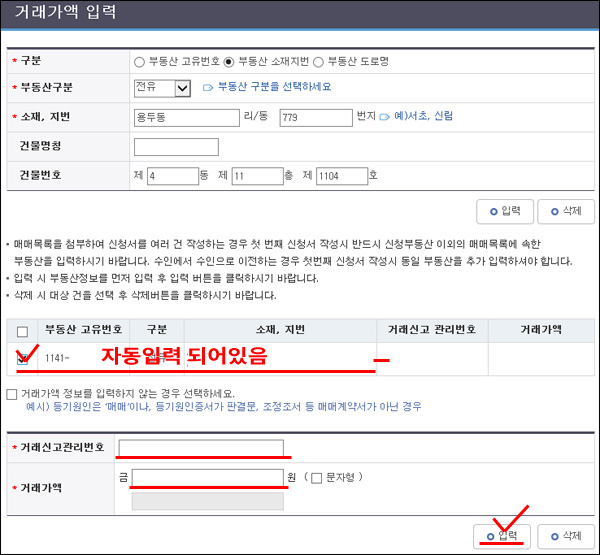Click the 구분 table column header
The height and width of the screenshot is (555, 600).
[157, 330]
